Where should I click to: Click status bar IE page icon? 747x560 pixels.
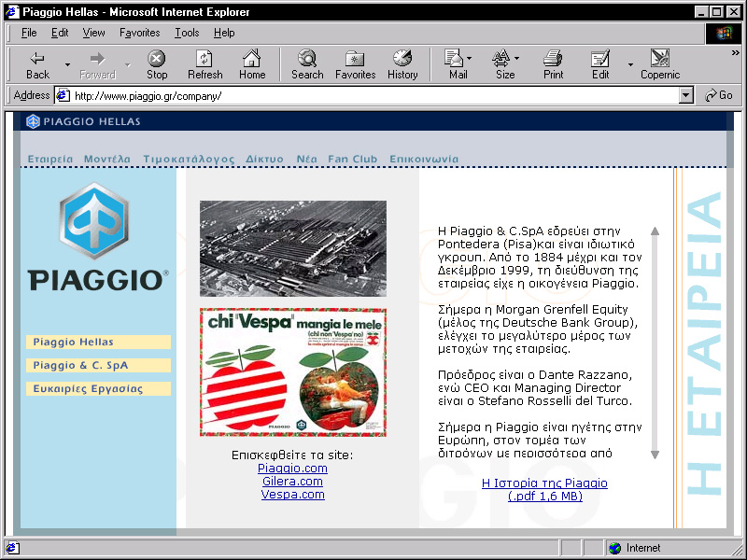coord(12,548)
